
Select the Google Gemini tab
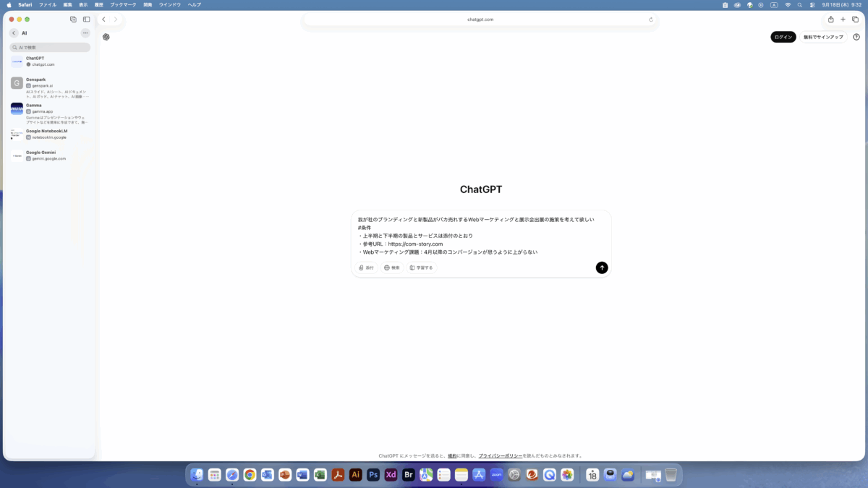tap(50, 155)
